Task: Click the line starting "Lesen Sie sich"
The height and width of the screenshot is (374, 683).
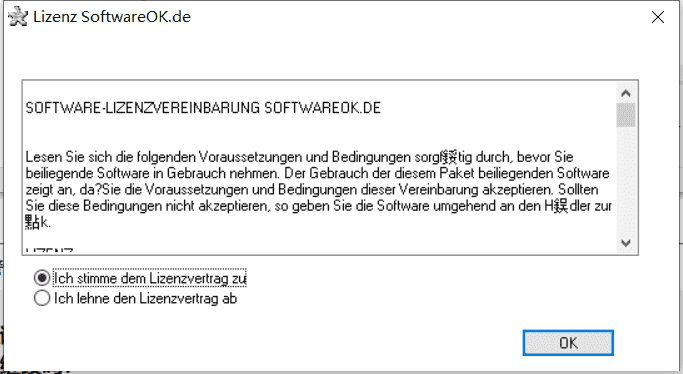Action: coord(299,157)
